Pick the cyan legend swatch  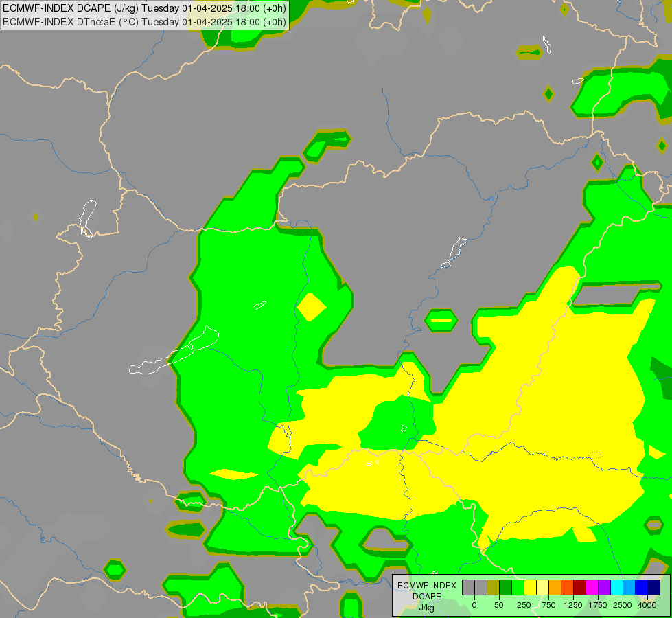click(x=617, y=588)
